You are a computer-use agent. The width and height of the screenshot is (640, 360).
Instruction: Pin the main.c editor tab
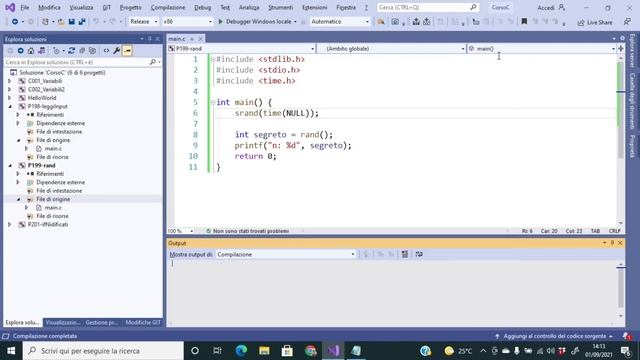191,39
